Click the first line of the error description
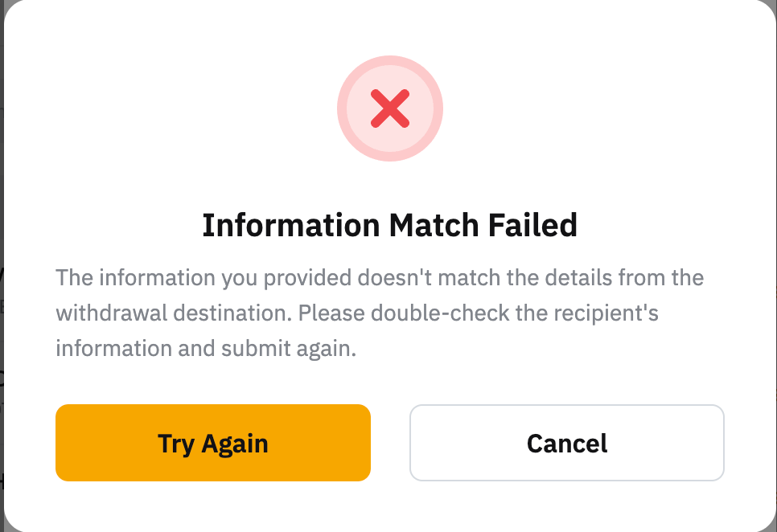777x532 pixels. 380,278
